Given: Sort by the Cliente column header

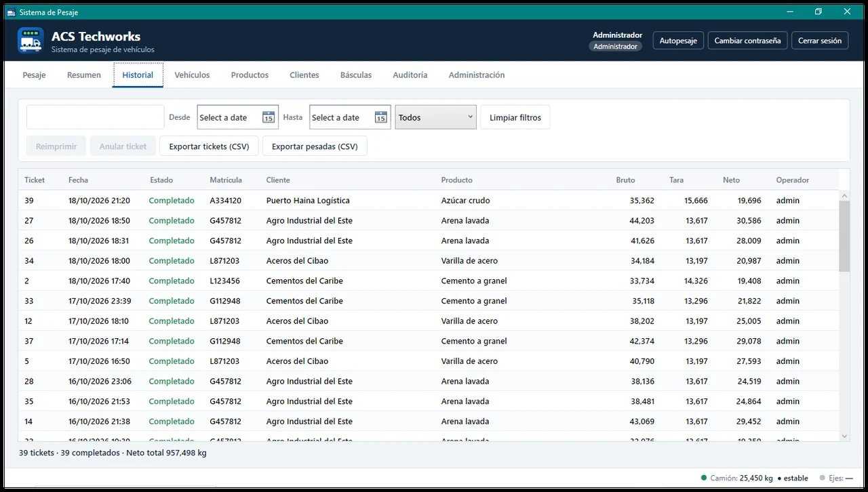Looking at the screenshot, I should [x=278, y=180].
